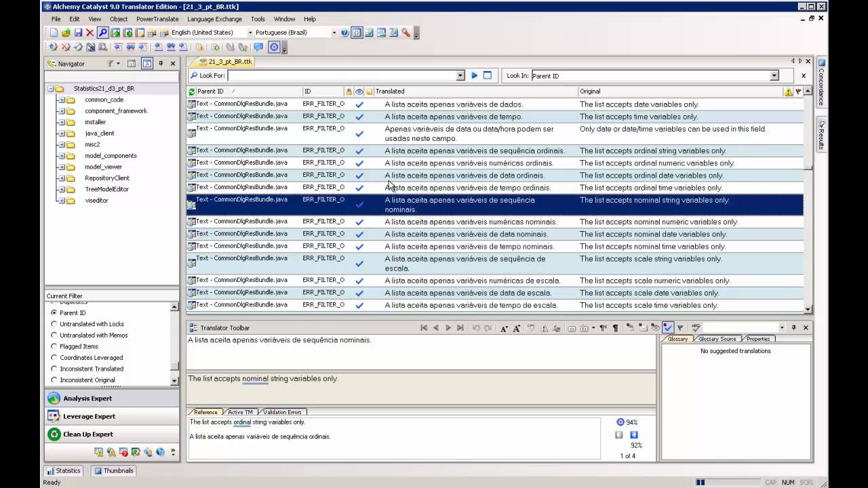The image size is (868, 488).
Task: Expand the component_framework folder node
Action: (62, 111)
